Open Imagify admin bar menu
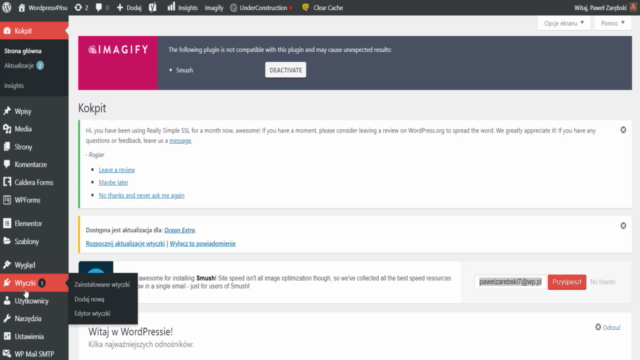 tap(213, 7)
